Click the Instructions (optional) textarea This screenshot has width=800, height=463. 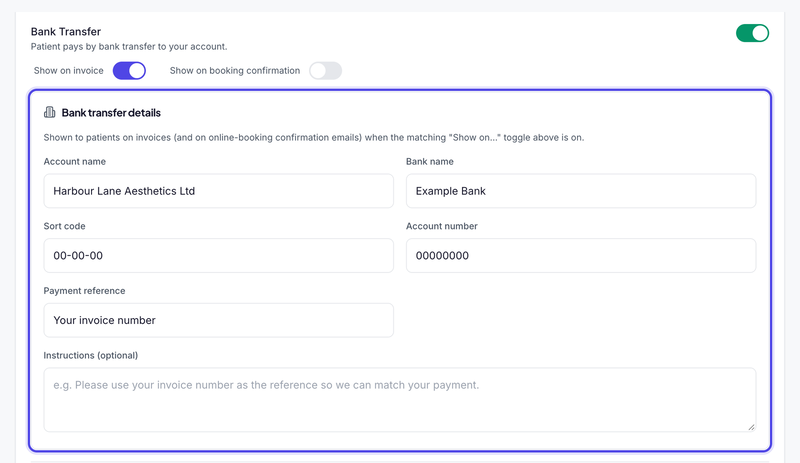pyautogui.click(x=399, y=400)
